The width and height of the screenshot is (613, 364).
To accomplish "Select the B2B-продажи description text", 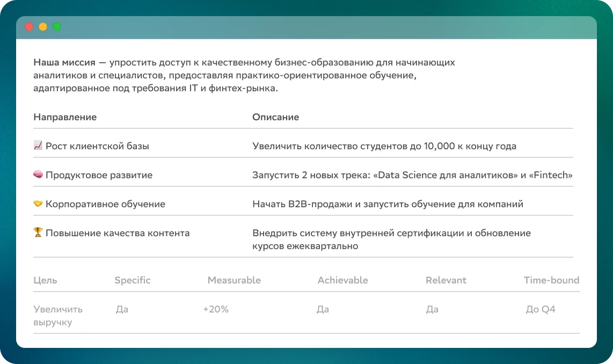I will (388, 204).
